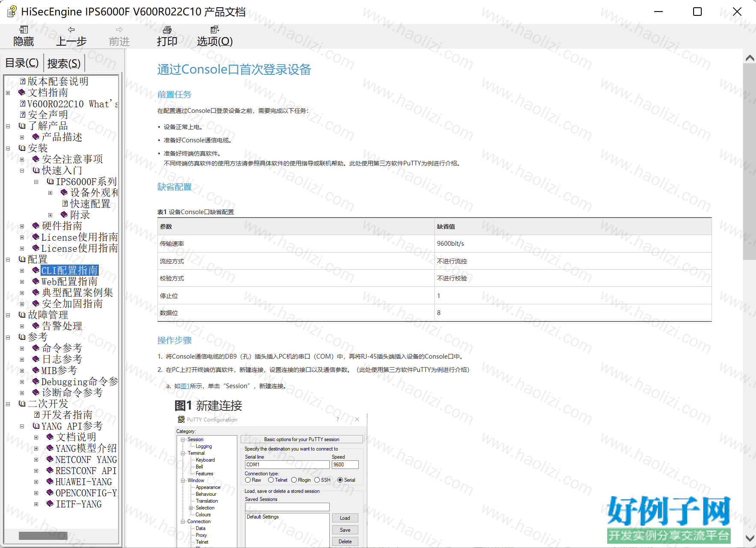Select the Serial connection type radio
This screenshot has width=756, height=548.
pos(340,480)
